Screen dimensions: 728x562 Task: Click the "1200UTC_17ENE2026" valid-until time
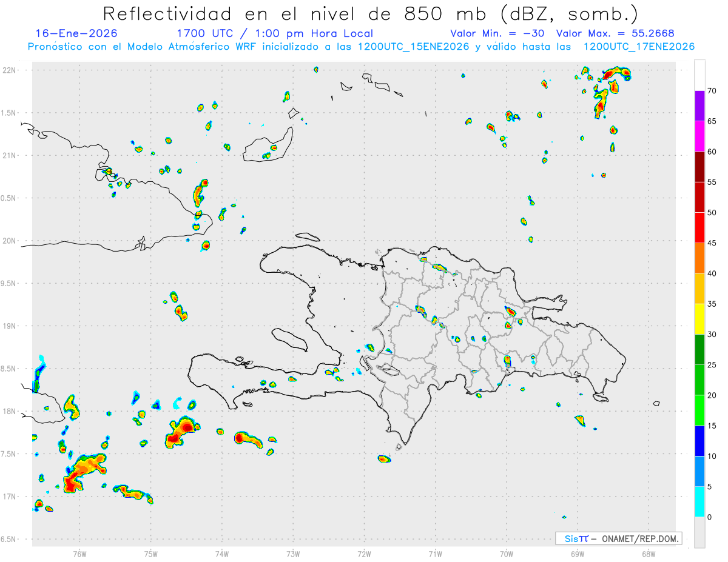(639, 47)
